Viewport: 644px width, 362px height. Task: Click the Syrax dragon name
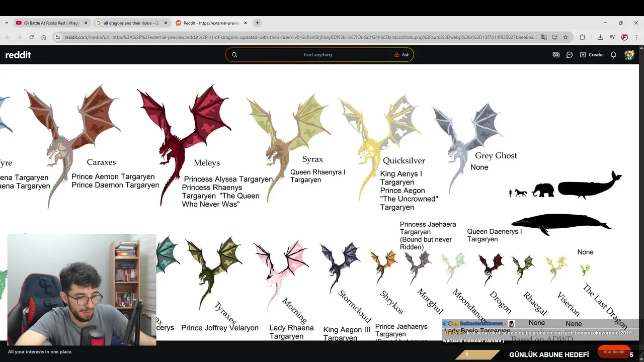(312, 159)
